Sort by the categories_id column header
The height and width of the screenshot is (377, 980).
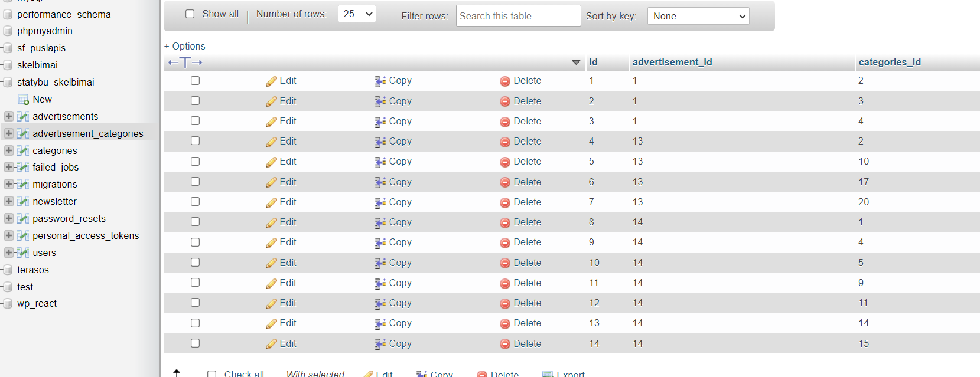click(x=890, y=62)
